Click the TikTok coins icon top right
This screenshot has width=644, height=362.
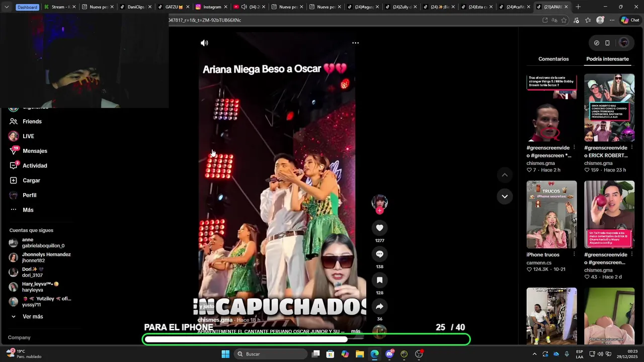597,43
